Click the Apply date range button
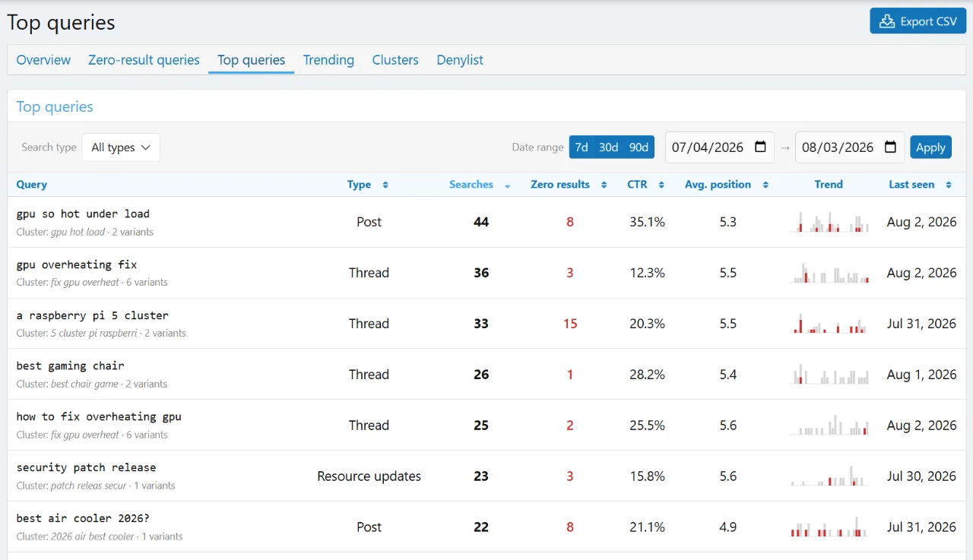This screenshot has height=560, width=973. pyautogui.click(x=930, y=147)
